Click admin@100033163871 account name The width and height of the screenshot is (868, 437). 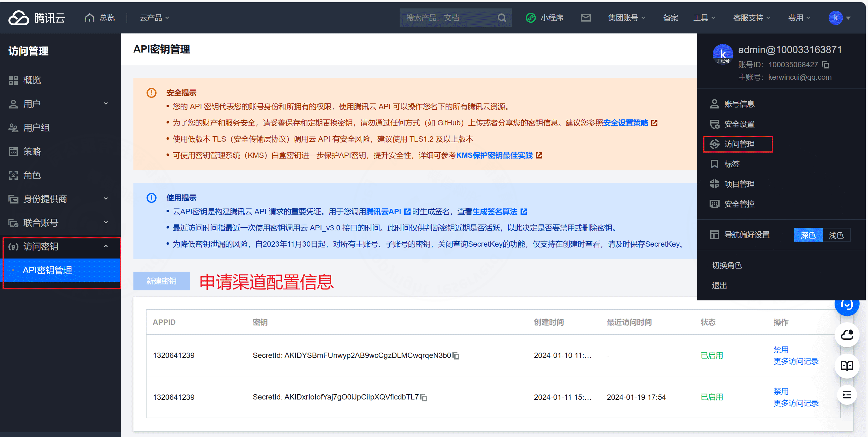(x=790, y=50)
